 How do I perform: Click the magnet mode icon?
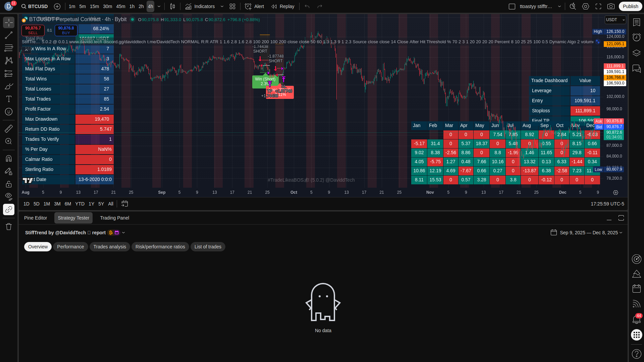9,159
